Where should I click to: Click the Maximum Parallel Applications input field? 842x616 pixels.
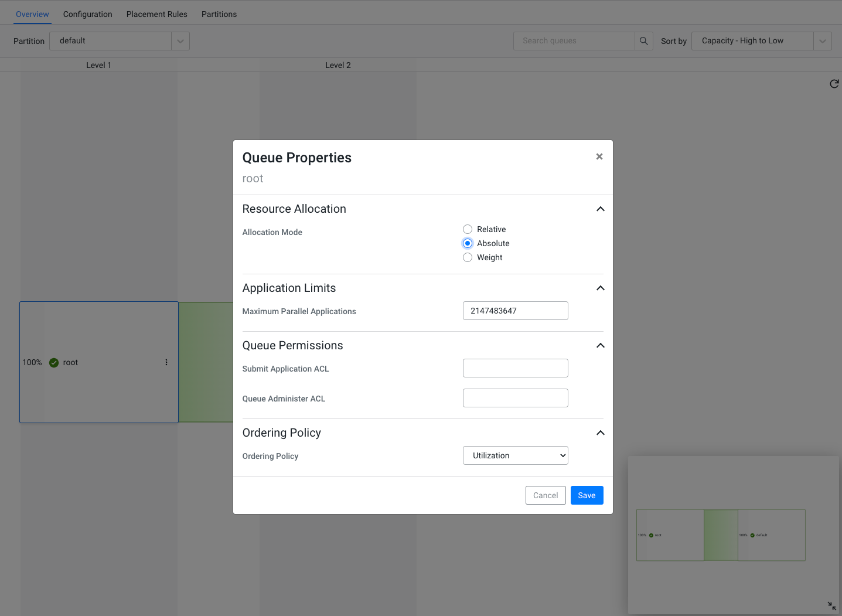tap(515, 311)
